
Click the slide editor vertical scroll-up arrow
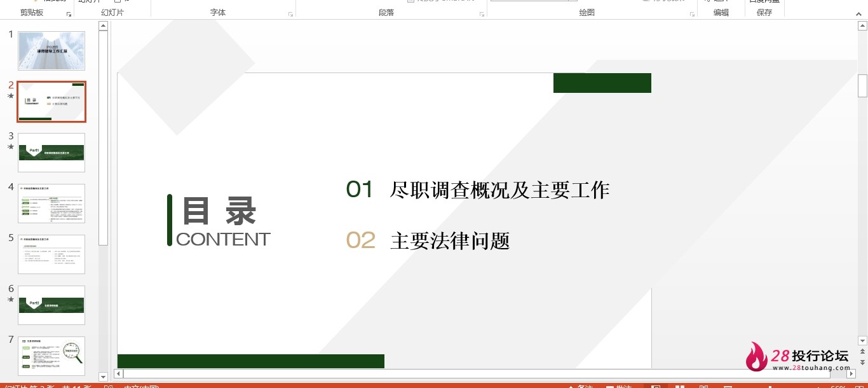[862, 26]
